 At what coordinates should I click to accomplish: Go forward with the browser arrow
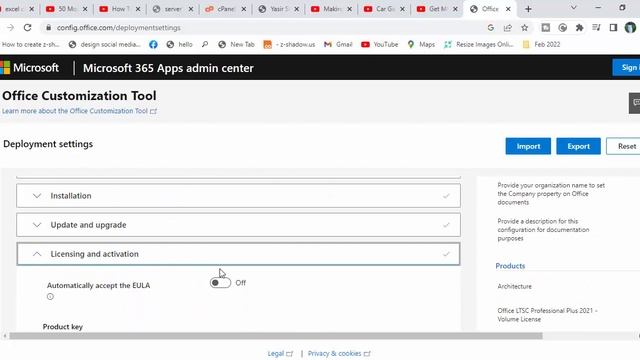click(11, 28)
